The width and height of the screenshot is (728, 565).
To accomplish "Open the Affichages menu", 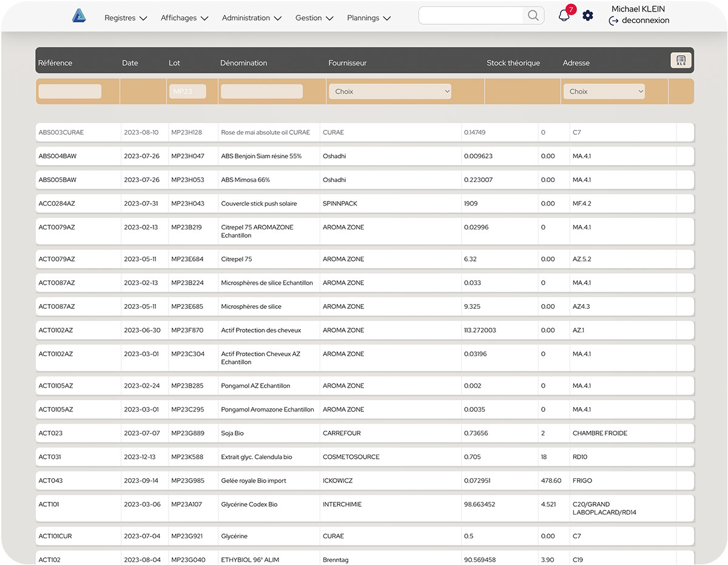I will tap(184, 18).
